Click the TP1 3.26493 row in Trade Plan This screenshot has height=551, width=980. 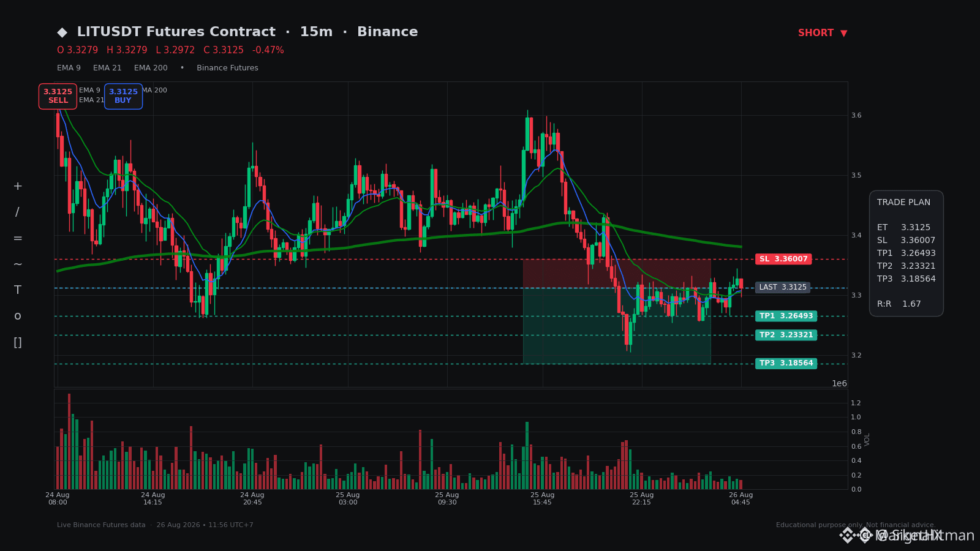pyautogui.click(x=906, y=253)
